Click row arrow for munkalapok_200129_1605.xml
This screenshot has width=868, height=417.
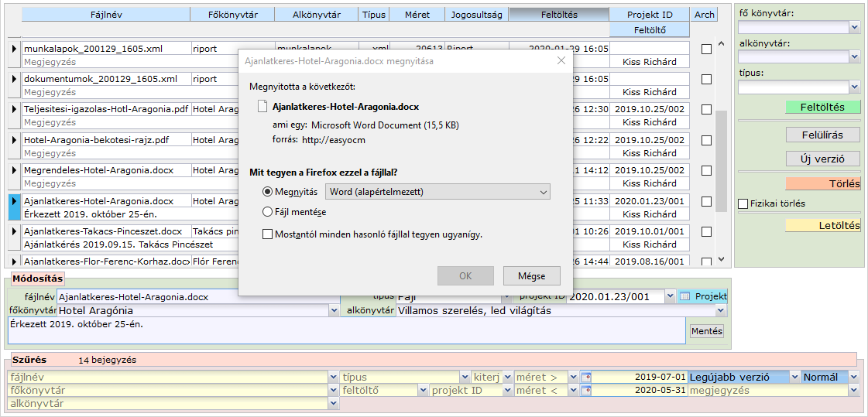[13, 49]
